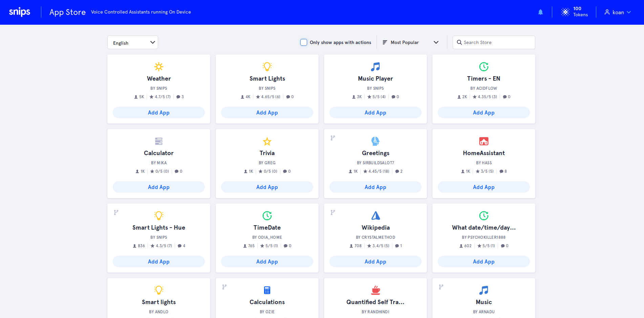The height and width of the screenshot is (318, 644).
Task: Focus the Search Store field
Action: point(494,42)
